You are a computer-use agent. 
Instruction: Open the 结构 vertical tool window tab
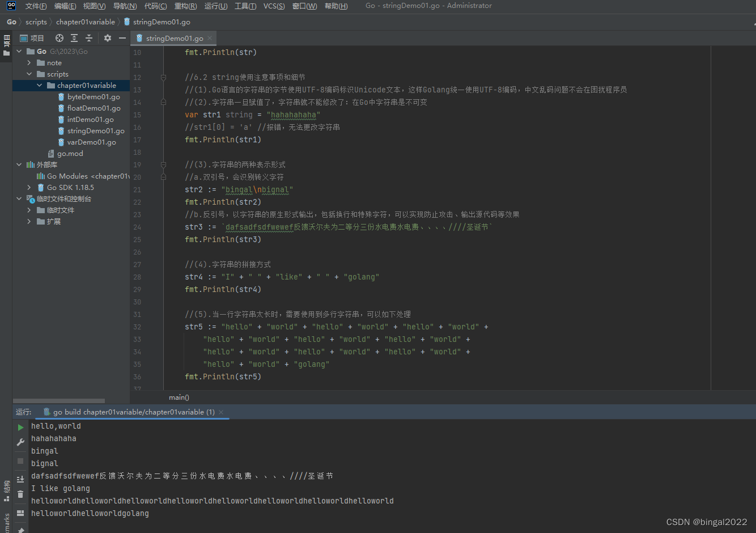[6, 491]
